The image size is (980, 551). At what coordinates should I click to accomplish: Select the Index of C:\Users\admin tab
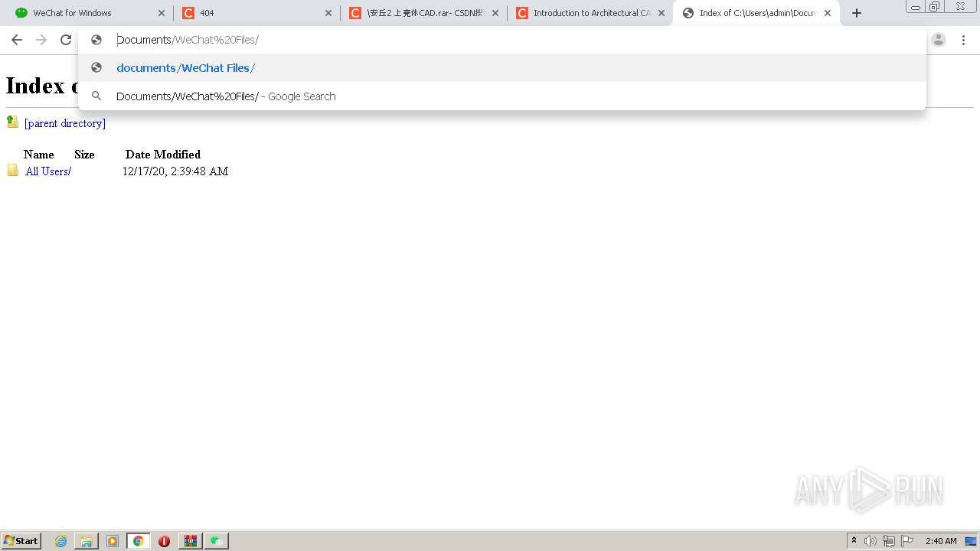point(756,13)
